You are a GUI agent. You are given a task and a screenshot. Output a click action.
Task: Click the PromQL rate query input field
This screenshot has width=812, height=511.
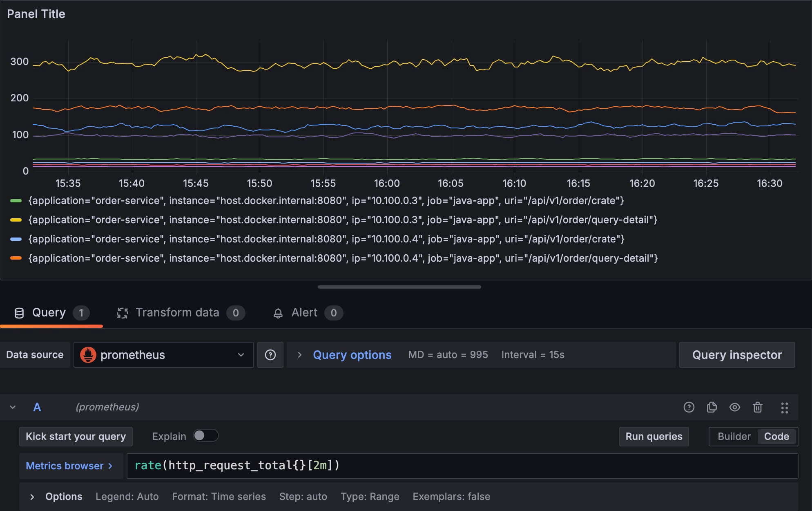pos(462,466)
